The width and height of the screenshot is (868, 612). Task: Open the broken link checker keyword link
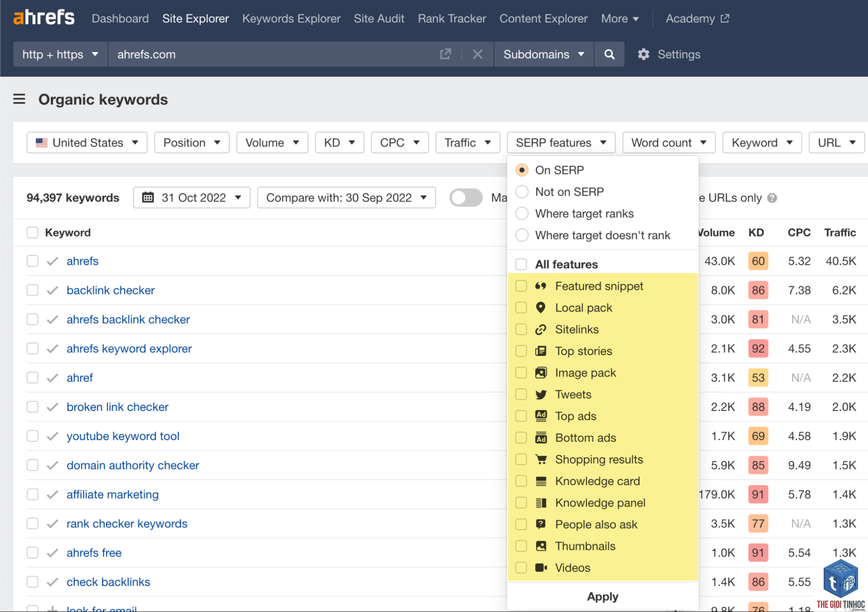(117, 407)
